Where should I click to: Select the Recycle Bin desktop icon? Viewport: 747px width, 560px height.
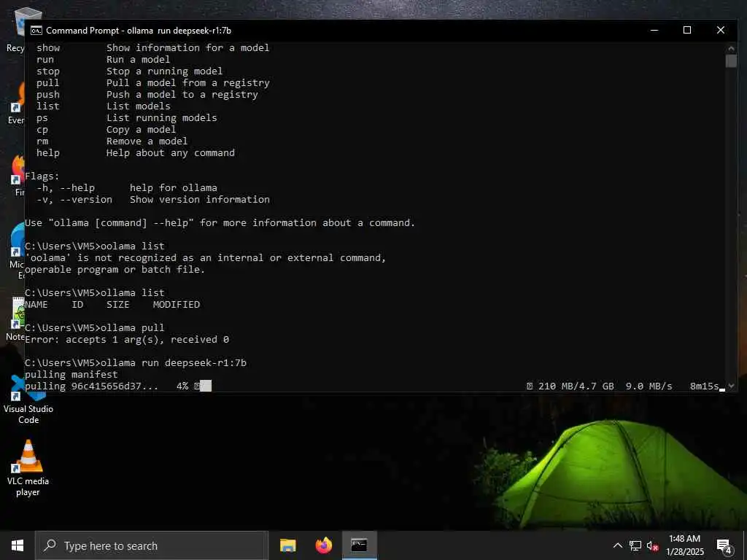(x=15, y=29)
